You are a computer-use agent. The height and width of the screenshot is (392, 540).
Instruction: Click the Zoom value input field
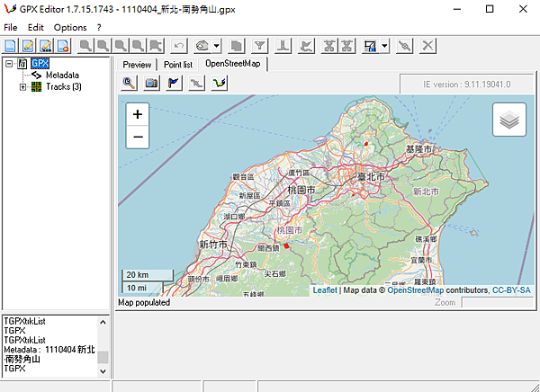497,302
